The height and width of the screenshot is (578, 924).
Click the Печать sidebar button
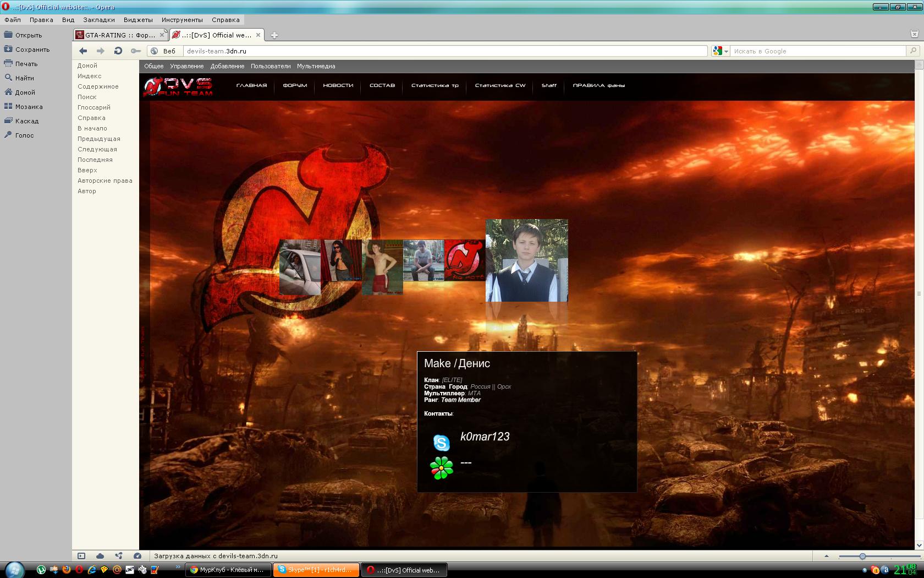tap(21, 63)
